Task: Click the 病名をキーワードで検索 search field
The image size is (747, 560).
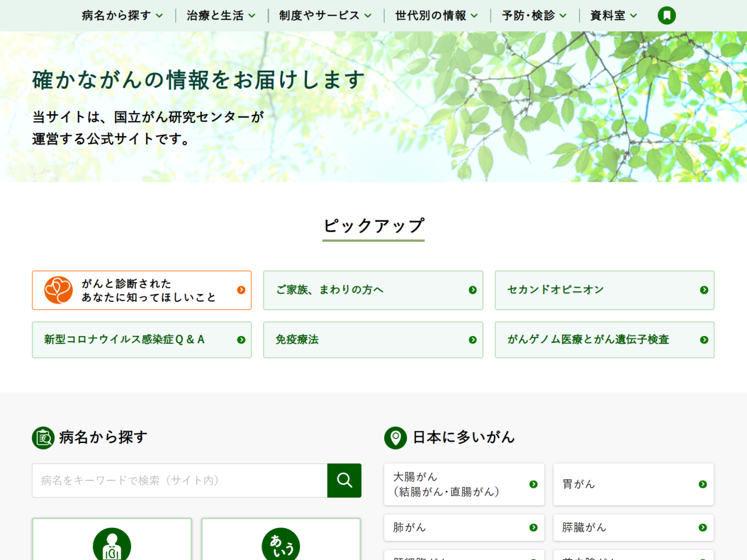Action: click(179, 480)
